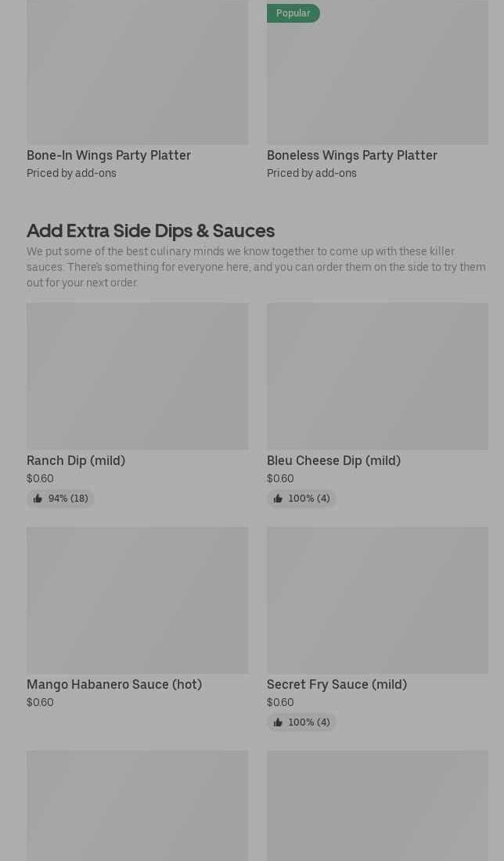Open the Mango Habanero Sauce photo
Viewport: 504px width, 861px height.
[137, 600]
